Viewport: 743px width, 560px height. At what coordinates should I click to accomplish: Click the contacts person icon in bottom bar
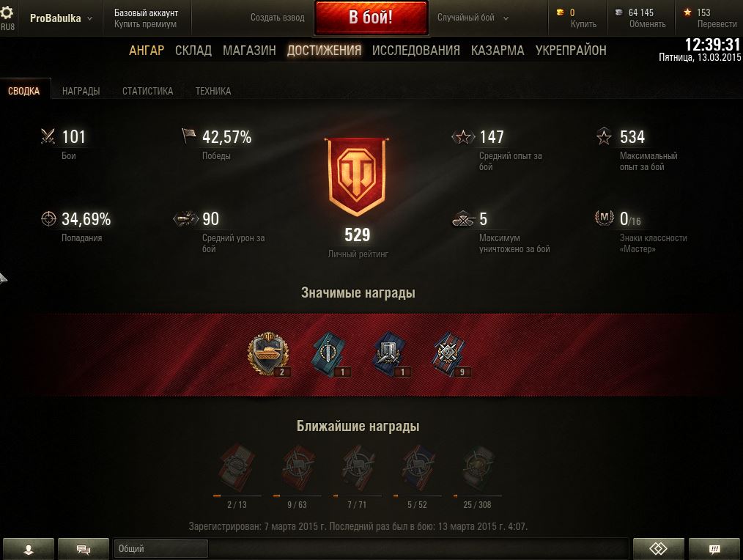pos(29,549)
